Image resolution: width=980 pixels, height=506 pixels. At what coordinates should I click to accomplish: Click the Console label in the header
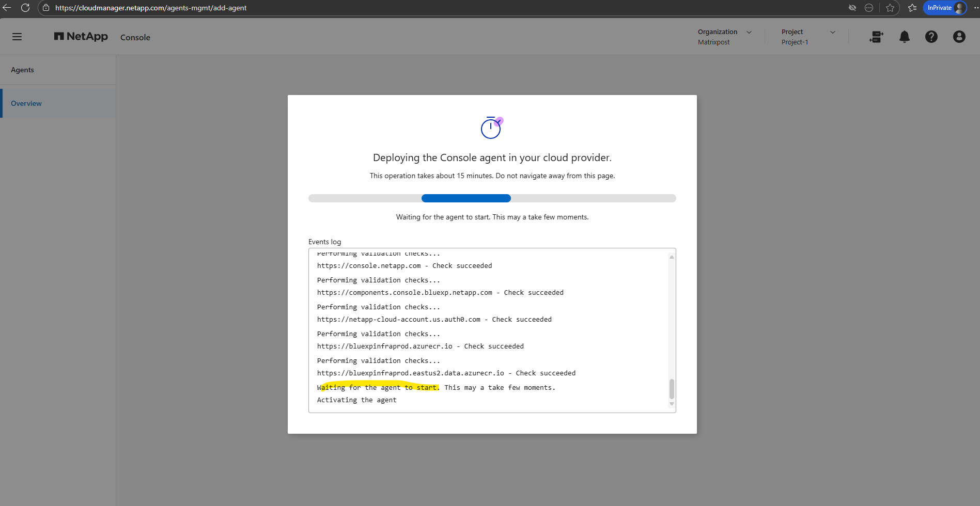point(135,37)
